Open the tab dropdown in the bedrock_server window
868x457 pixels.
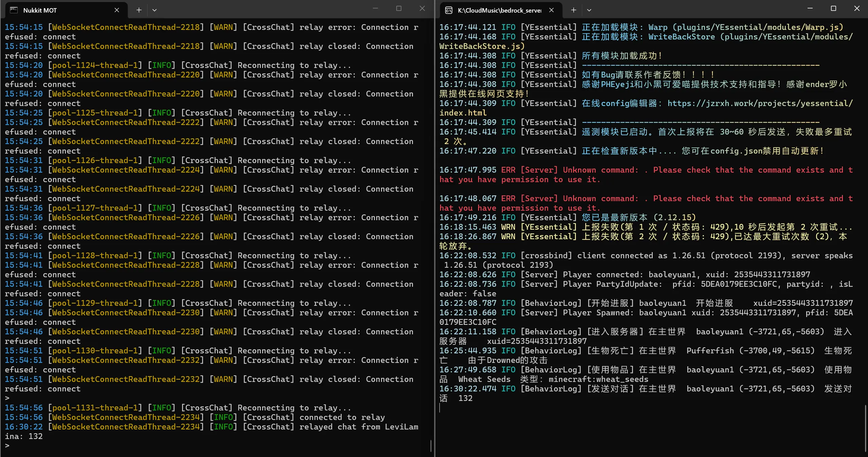pyautogui.click(x=589, y=10)
